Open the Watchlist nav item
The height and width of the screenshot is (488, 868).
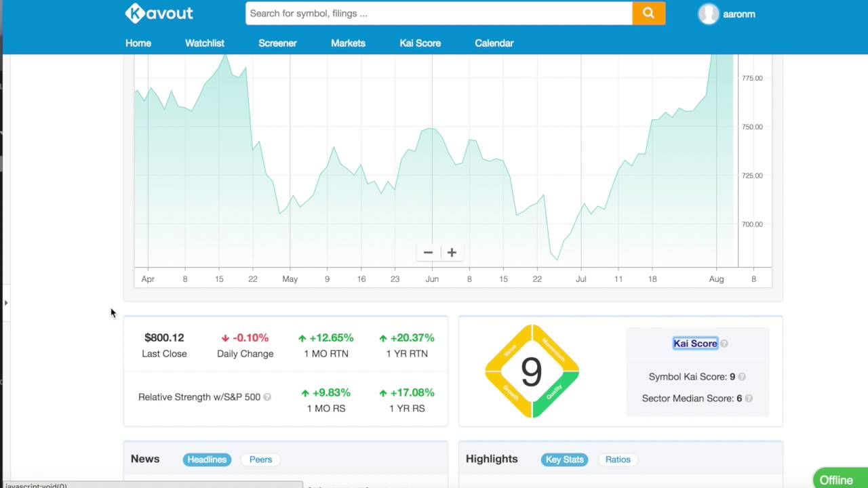[204, 43]
